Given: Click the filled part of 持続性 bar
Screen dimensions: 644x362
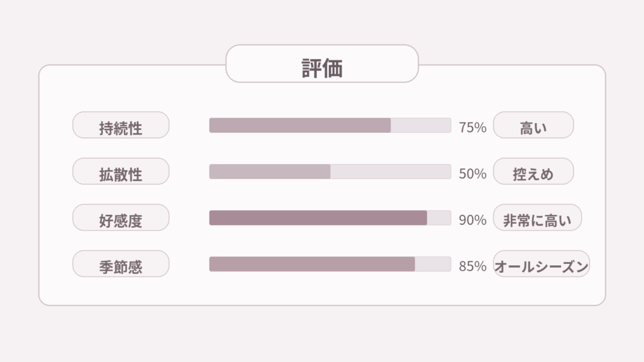Looking at the screenshot, I should 299,125.
